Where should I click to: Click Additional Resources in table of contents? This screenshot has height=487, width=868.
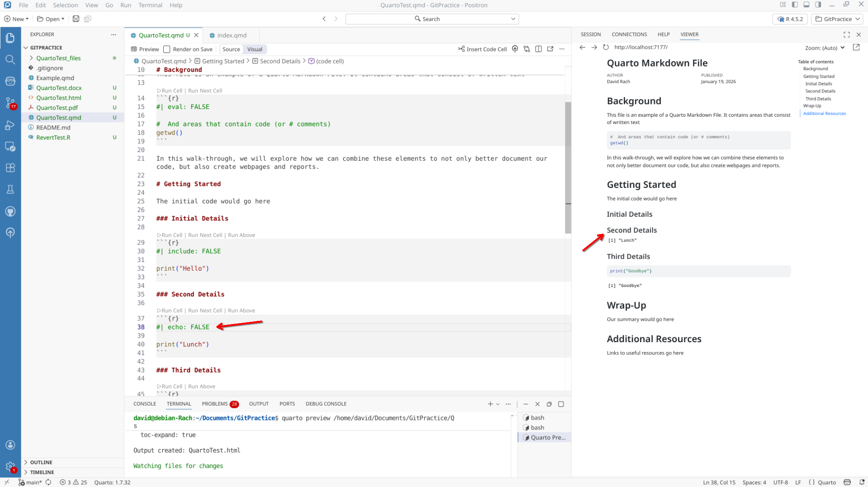pos(824,114)
